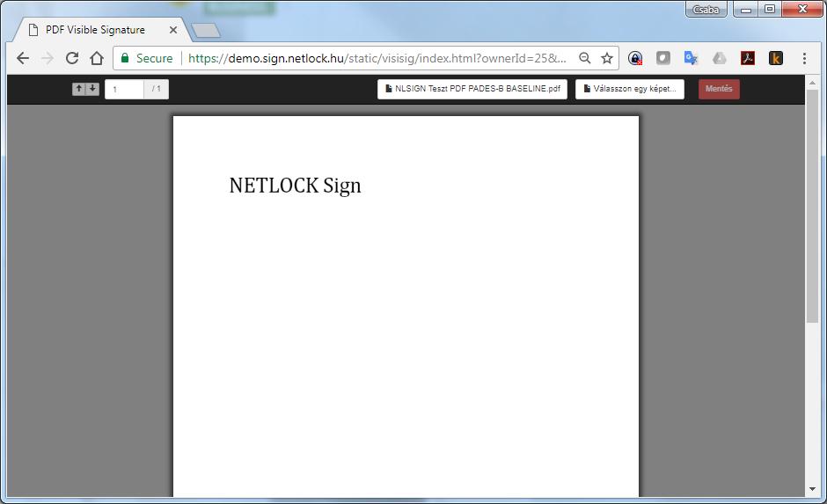Save with the red Mentés button
The height and width of the screenshot is (504, 827).
click(719, 89)
